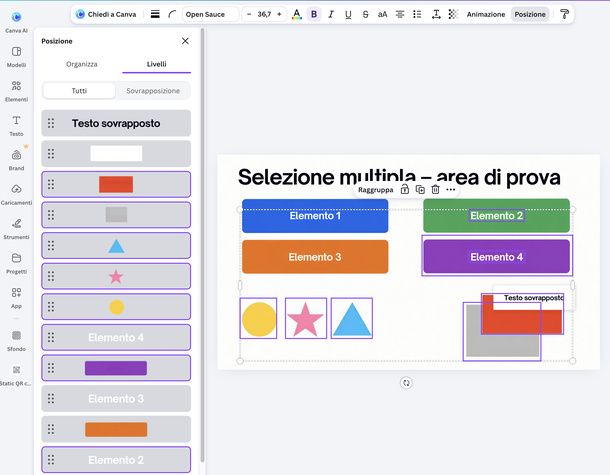Click Raggruppa to group selection
Viewport: 610px width, 475px height.
click(x=375, y=190)
